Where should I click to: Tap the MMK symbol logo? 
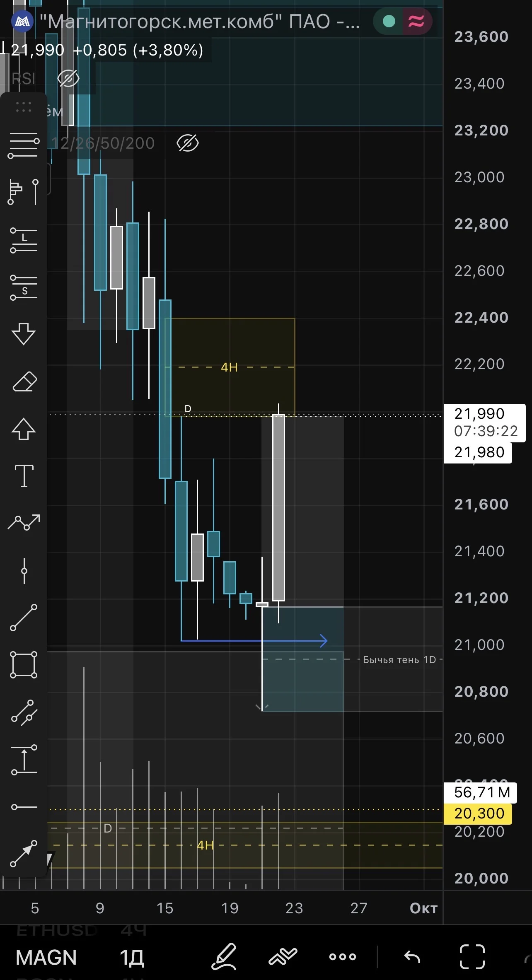22,21
